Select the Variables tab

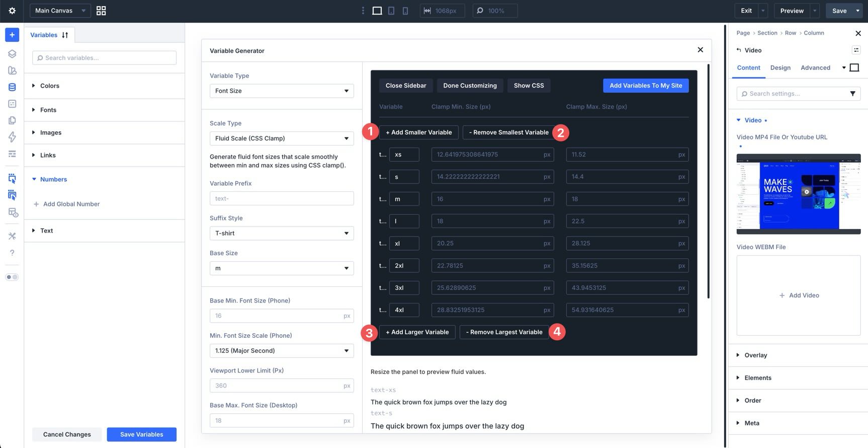click(44, 35)
